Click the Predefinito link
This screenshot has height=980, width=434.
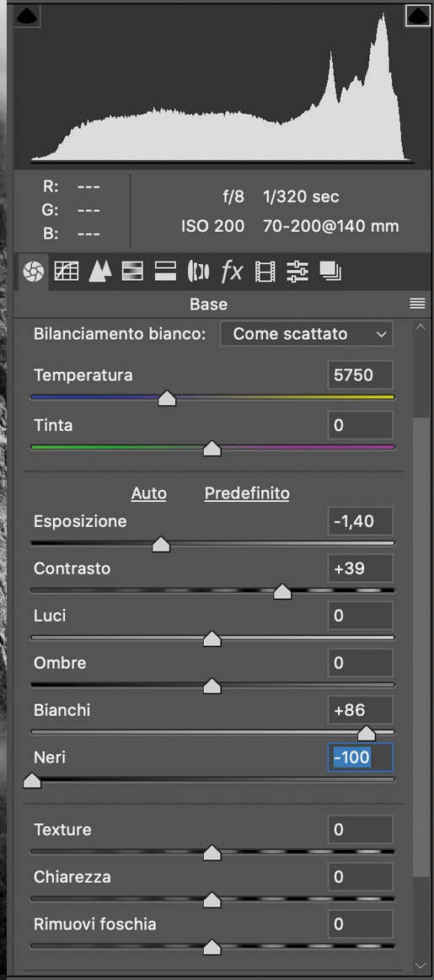click(x=247, y=493)
